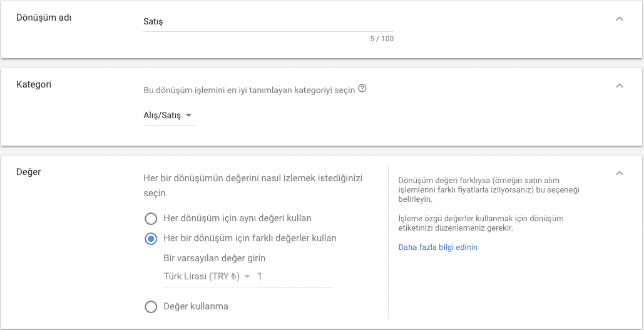
Task: Open the Alış/Satış category dropdown
Action: [169, 116]
